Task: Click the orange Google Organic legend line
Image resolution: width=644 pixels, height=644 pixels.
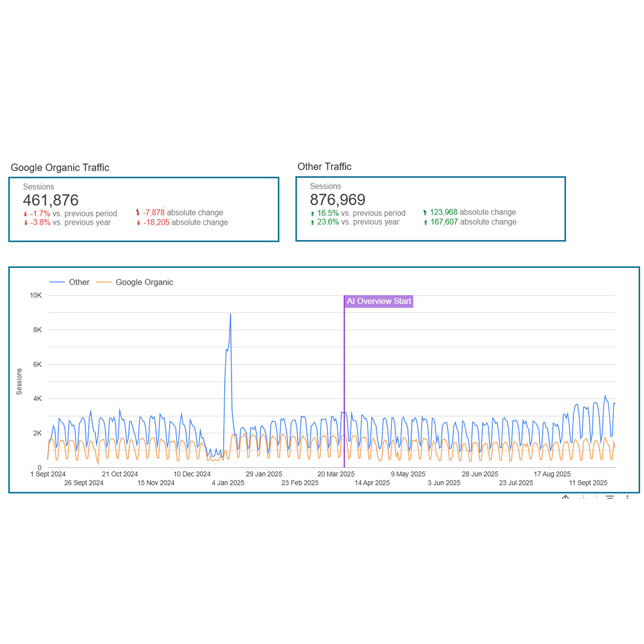Action: [104, 282]
